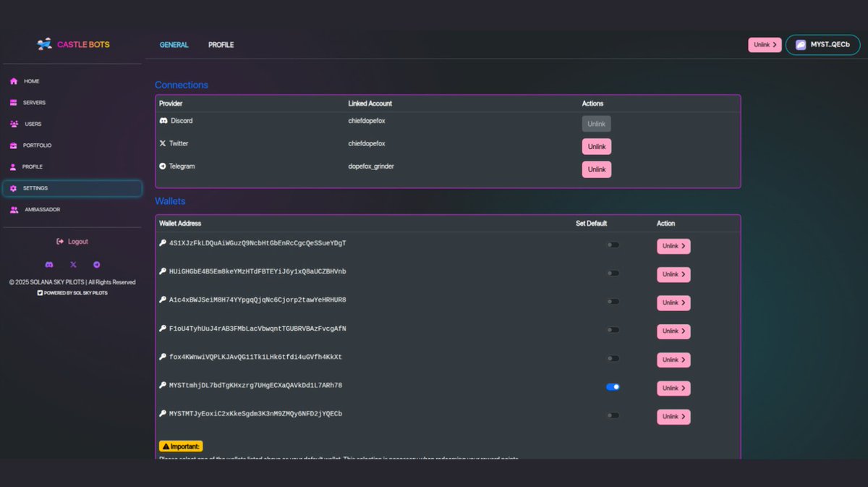Image resolution: width=868 pixels, height=487 pixels.
Task: Click the Home icon in sidebar
Action: click(14, 81)
